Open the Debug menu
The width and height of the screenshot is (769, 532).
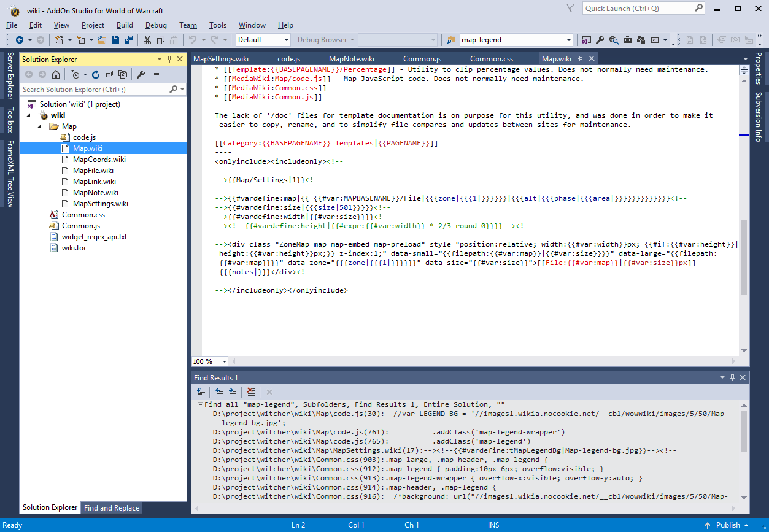[156, 25]
